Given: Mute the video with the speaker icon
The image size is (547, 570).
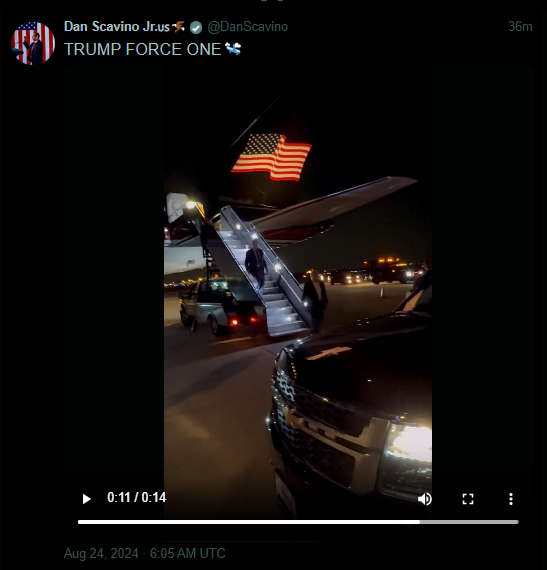Looking at the screenshot, I should coord(425,499).
